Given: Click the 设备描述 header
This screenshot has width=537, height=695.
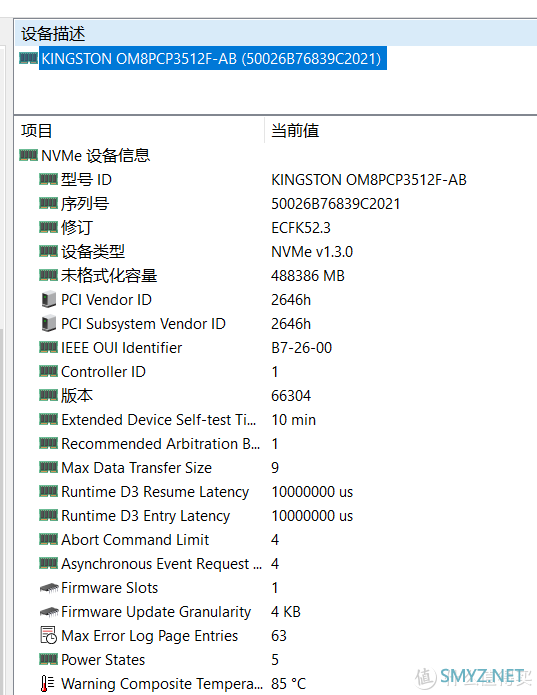Looking at the screenshot, I should click(53, 34).
